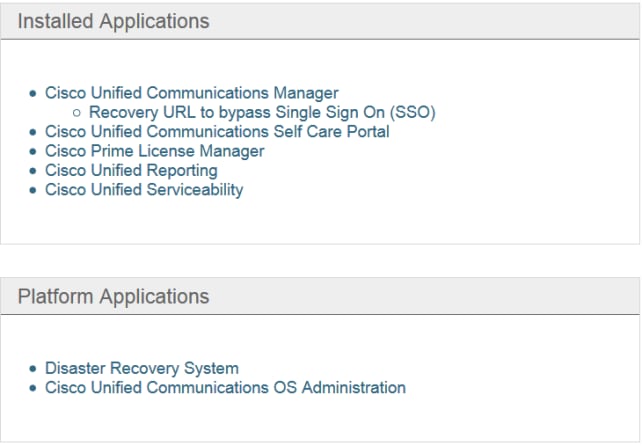
Task: Open the Cisco Unified Reporting link
Action: click(131, 170)
